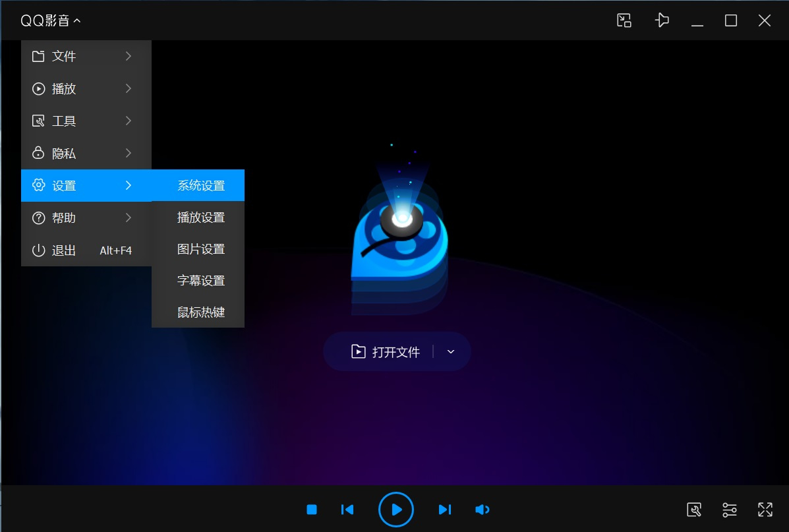This screenshot has width=789, height=532.
Task: Exit via the 退出 option
Action: [64, 250]
